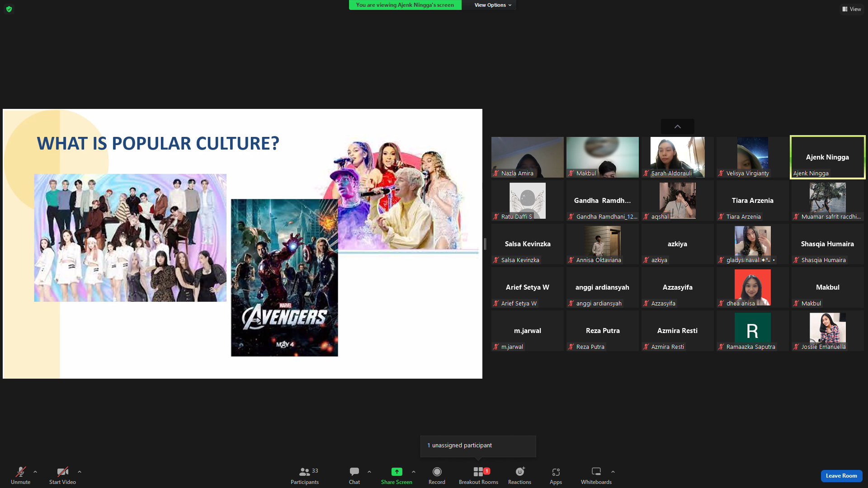Select Nazla Amira's video thumbnail
The width and height of the screenshot is (868, 488).
[x=528, y=157]
